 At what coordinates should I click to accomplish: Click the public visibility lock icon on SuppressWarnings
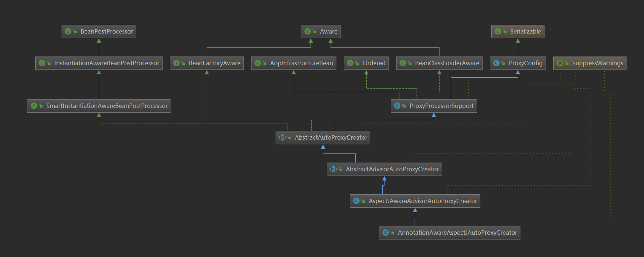click(567, 63)
